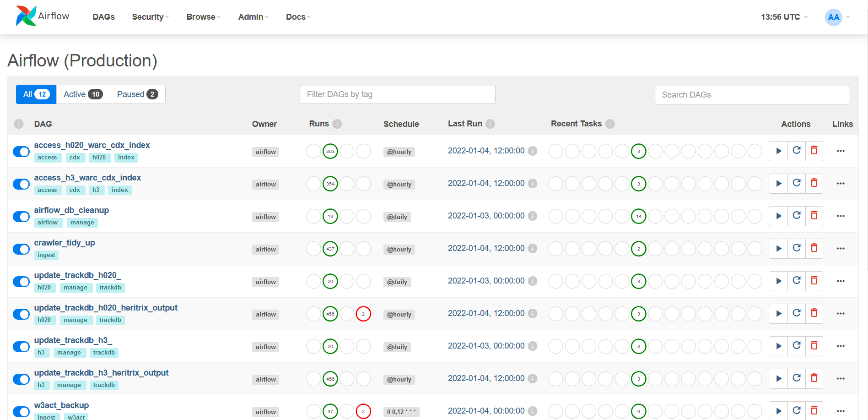Open the update_trackdb_h020_heritrix_output DAG link
This screenshot has height=420, width=868.
coord(106,308)
